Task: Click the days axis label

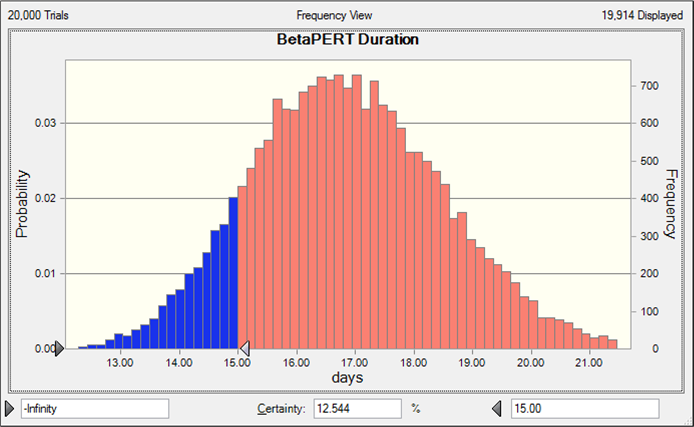Action: pos(347,377)
